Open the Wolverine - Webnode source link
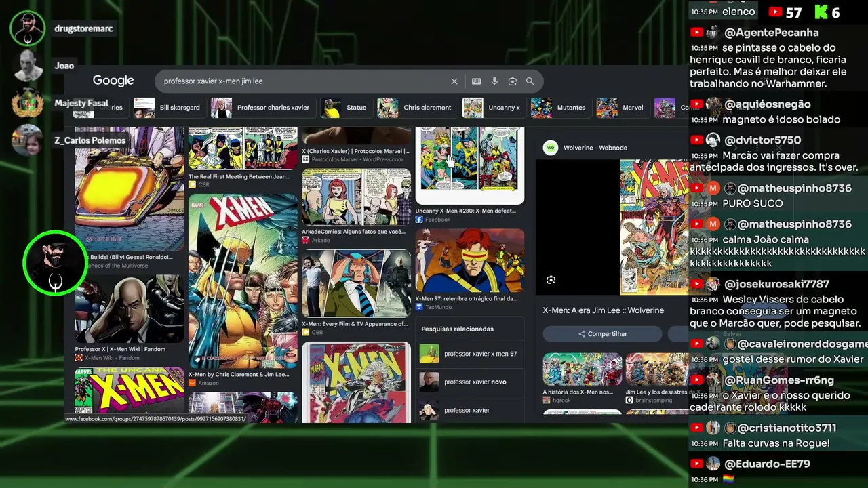Viewport: 868px width, 488px height. [x=595, y=148]
